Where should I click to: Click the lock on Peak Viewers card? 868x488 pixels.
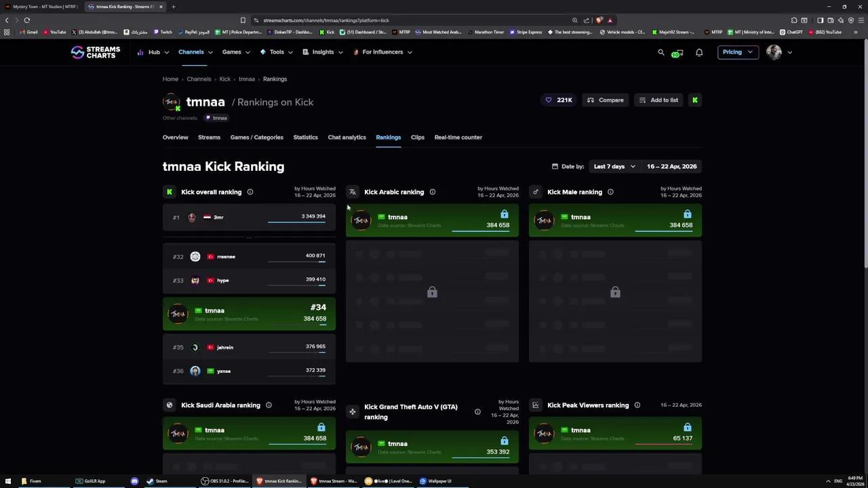687,427
